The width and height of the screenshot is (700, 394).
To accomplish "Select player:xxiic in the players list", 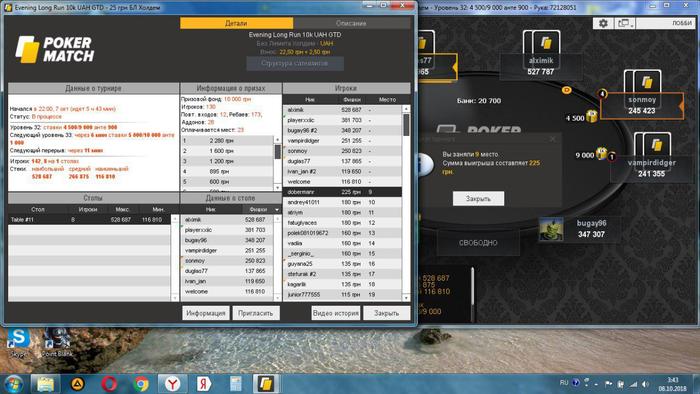I will [x=342, y=120].
